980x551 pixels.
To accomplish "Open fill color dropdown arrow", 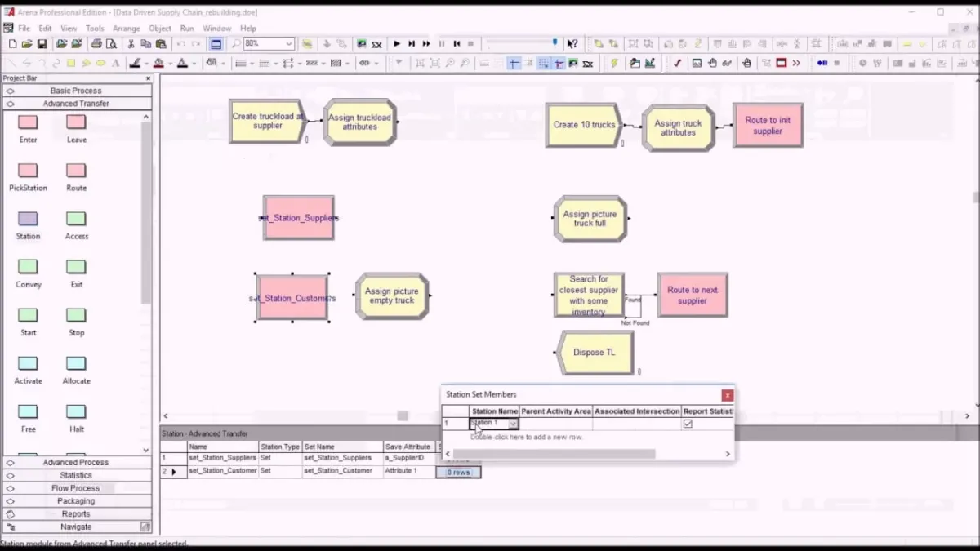I will tap(169, 63).
